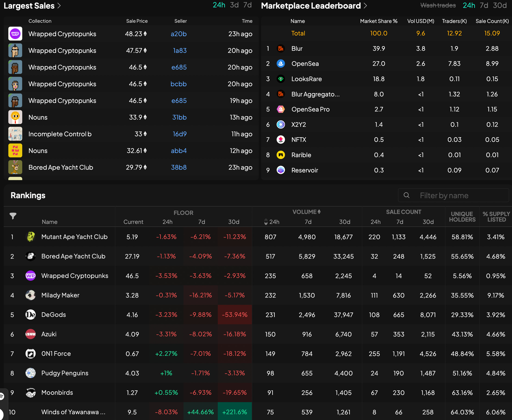The height and width of the screenshot is (420, 512).
Task: Click Mutant Ape Yacht Club collection icon
Action: (31, 237)
